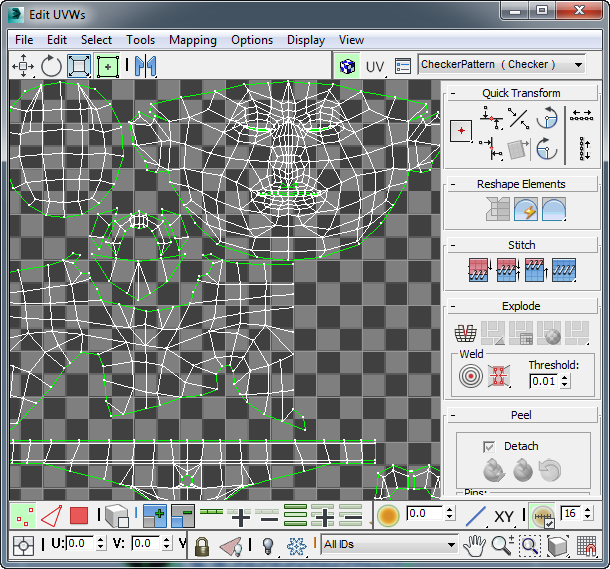Click Relax Until Flat lightning icon
The image size is (610, 569).
click(526, 209)
